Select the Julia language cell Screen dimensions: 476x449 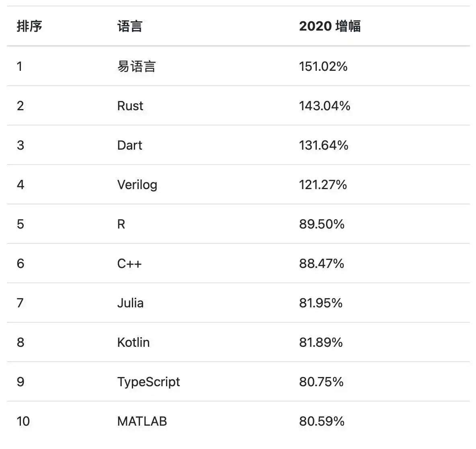pos(130,303)
